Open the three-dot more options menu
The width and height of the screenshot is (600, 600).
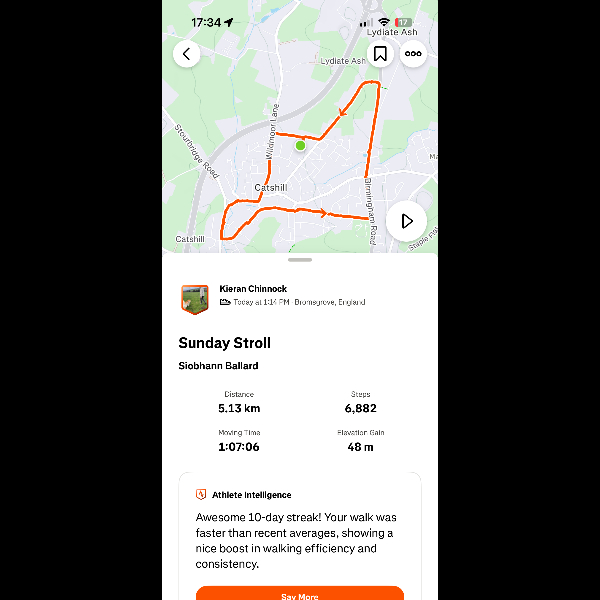(x=413, y=54)
